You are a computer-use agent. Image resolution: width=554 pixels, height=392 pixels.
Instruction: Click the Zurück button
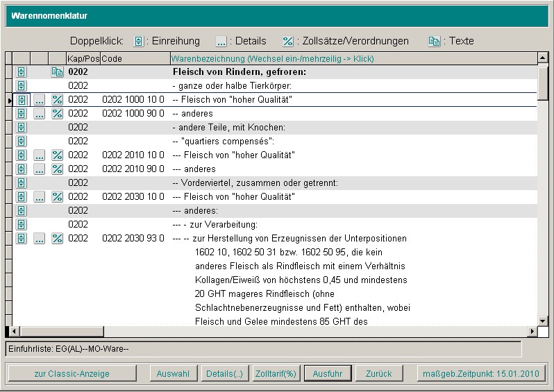pyautogui.click(x=378, y=373)
